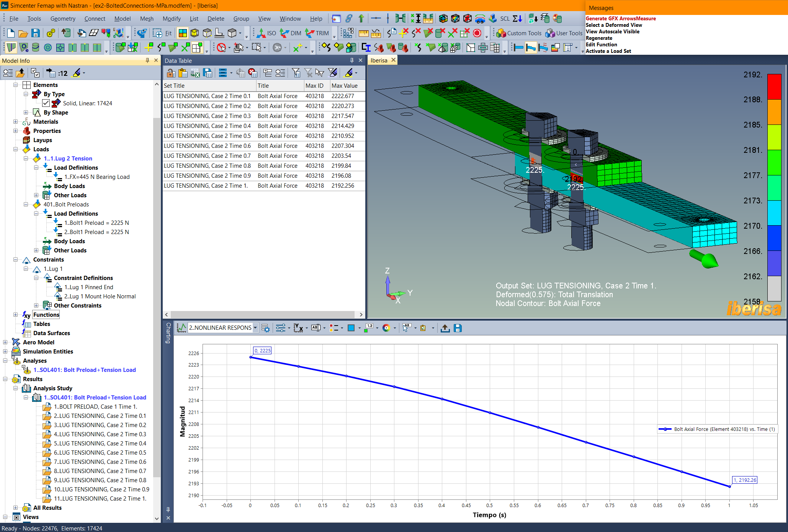Expand the Functions tree node

[16, 315]
